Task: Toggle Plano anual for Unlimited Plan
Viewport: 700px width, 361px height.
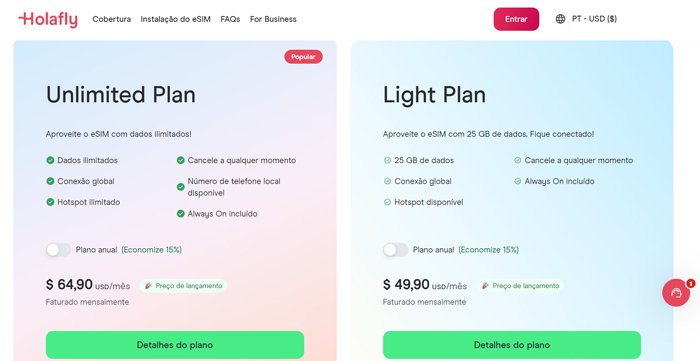Action: pyautogui.click(x=58, y=250)
